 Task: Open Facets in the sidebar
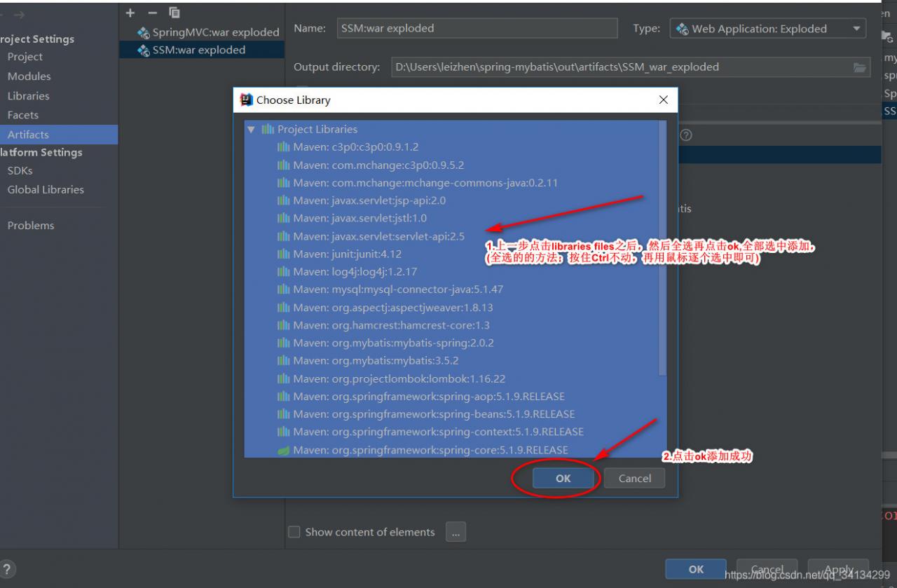point(22,115)
